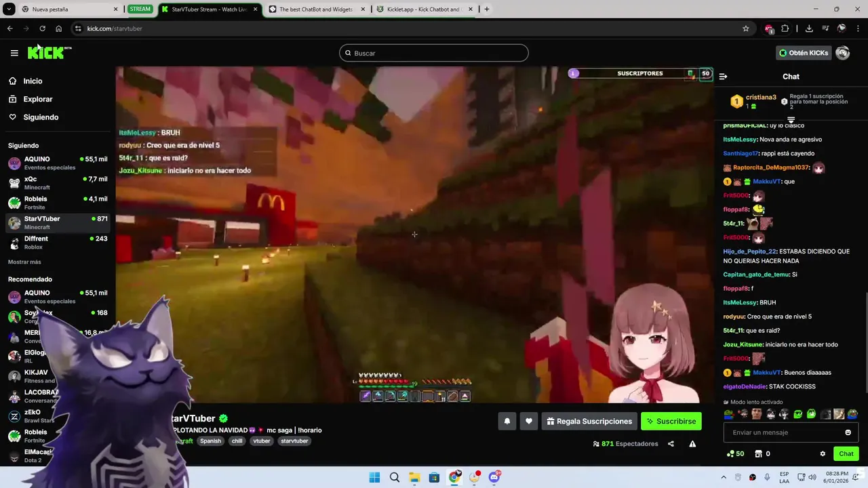Click the Spanish tag

[210, 441]
